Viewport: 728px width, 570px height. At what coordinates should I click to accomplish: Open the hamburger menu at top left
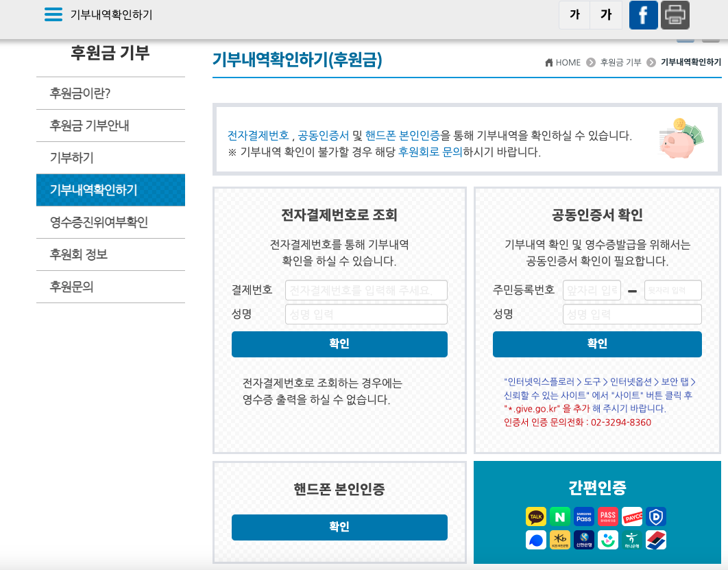click(52, 14)
